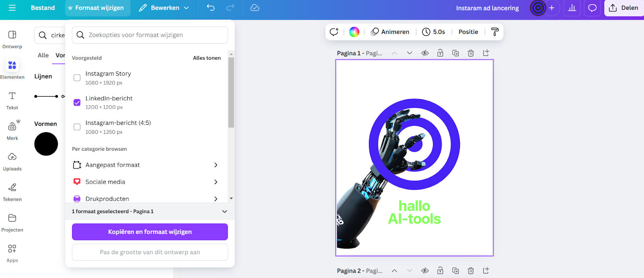
Task: Open the paint roller style copy tool
Action: (495, 32)
